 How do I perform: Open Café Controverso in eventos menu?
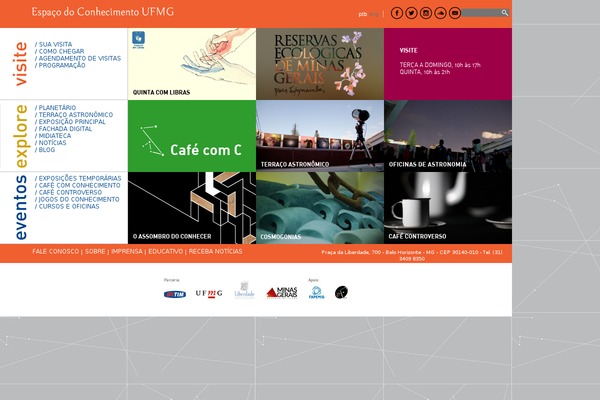pyautogui.click(x=68, y=192)
